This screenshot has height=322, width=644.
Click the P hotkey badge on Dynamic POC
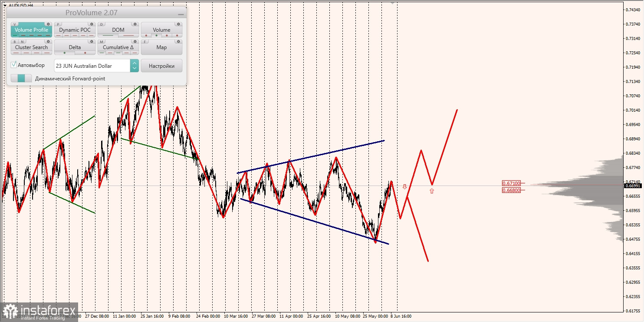[x=58, y=24]
